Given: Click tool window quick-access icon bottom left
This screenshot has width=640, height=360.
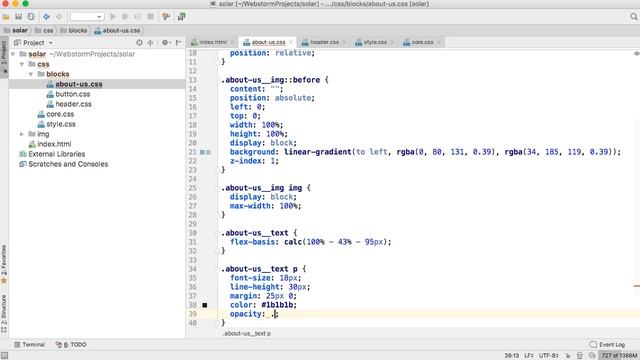Looking at the screenshot, I should (4, 356).
